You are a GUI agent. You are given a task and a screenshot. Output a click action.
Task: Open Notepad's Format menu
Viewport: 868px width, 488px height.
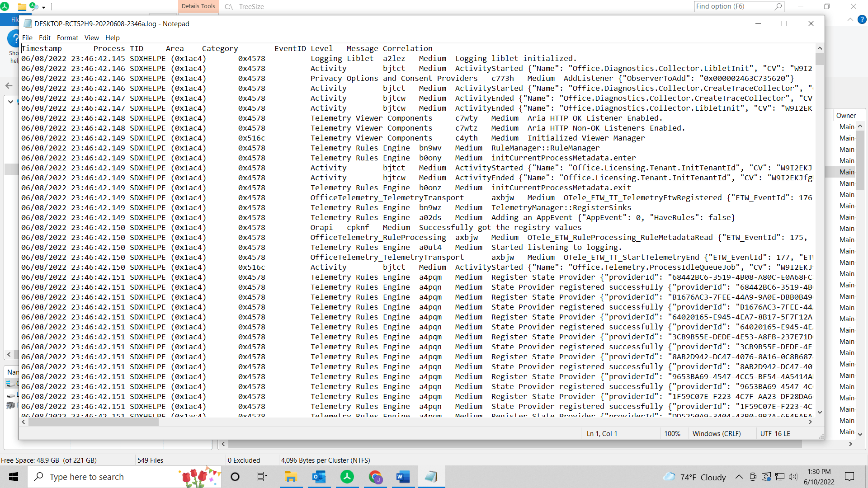(x=67, y=38)
